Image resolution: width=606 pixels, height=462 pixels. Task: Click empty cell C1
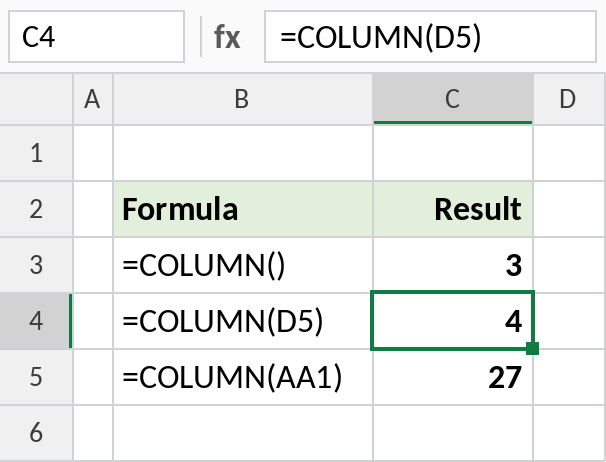[x=453, y=153]
